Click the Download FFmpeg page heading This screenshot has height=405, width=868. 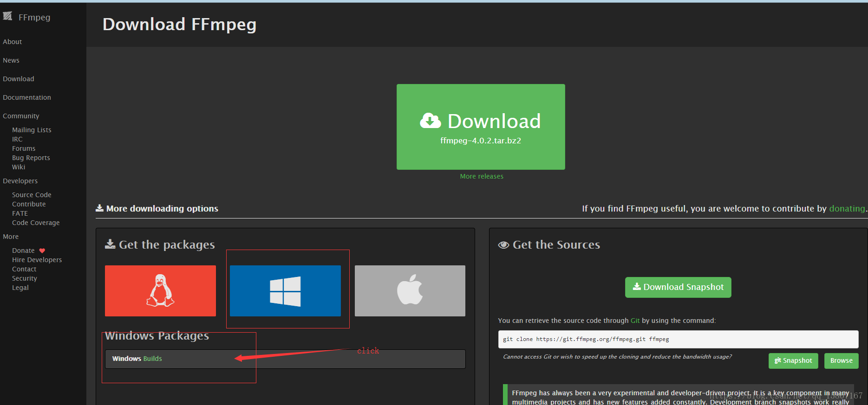pyautogui.click(x=179, y=24)
